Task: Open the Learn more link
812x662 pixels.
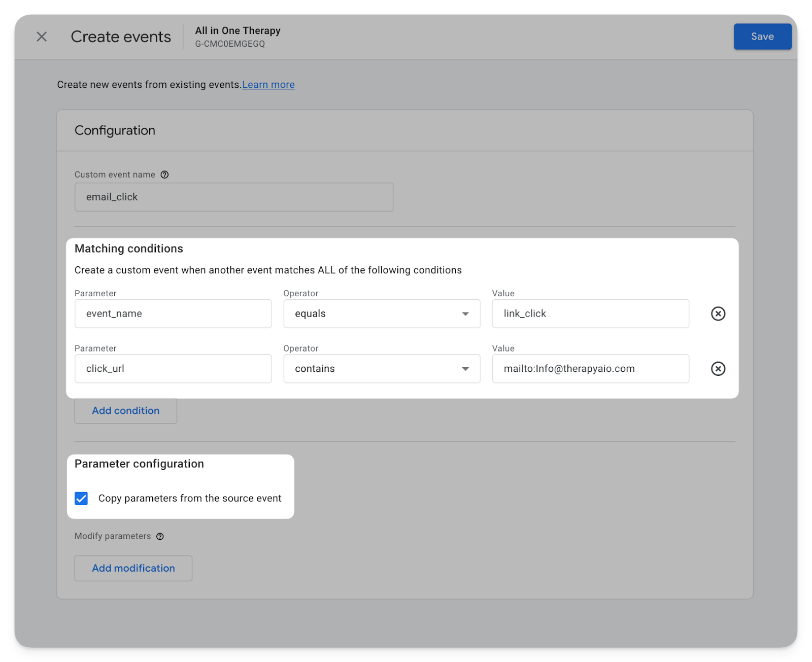Action: 268,85
